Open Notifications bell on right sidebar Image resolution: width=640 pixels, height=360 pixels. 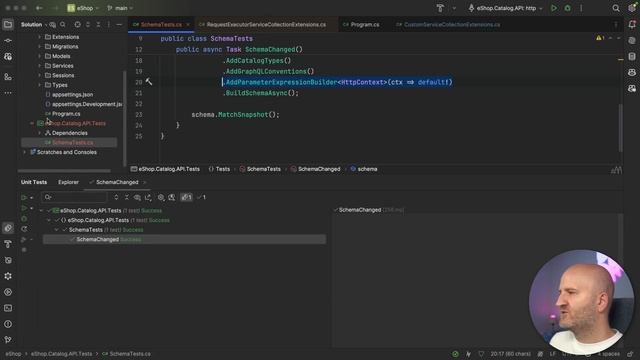click(x=632, y=24)
